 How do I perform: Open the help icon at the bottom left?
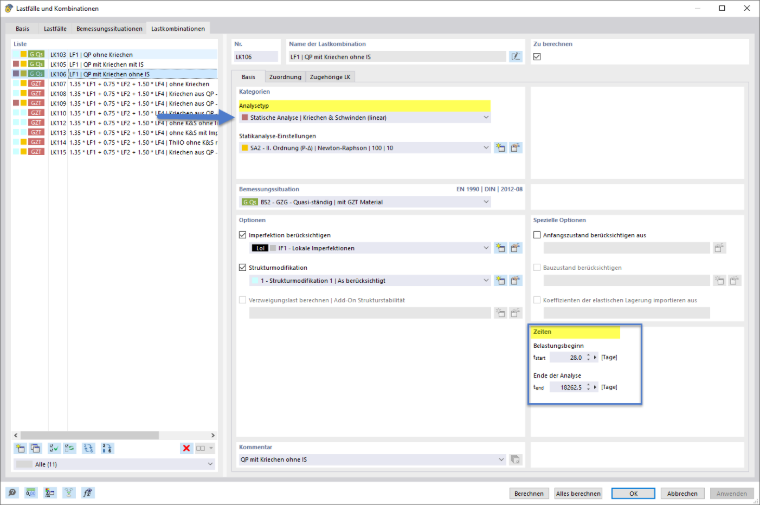click(12, 493)
